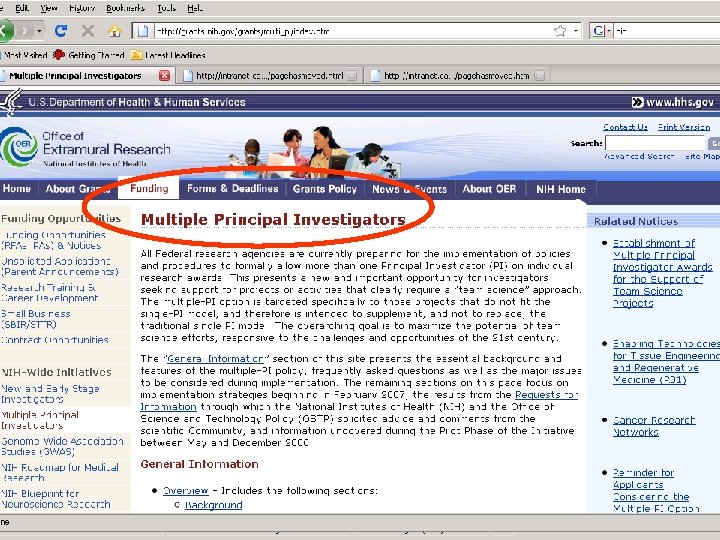Open Genome Wide Association Studies (GWAS) link

pos(62,446)
